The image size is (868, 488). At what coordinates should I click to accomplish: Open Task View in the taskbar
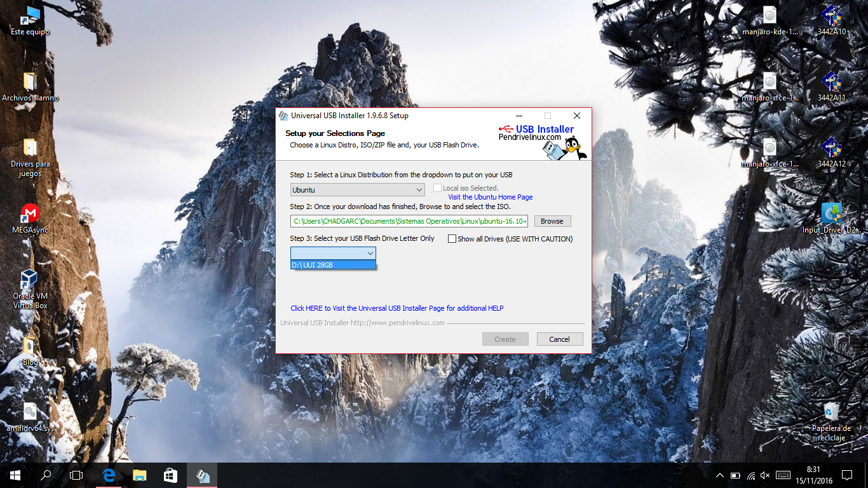76,475
